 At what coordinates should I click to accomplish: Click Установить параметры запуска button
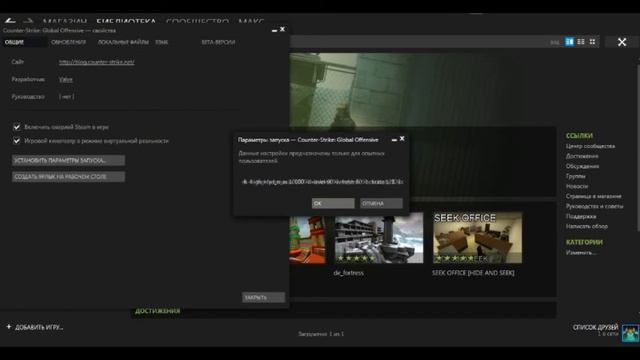tap(68, 160)
